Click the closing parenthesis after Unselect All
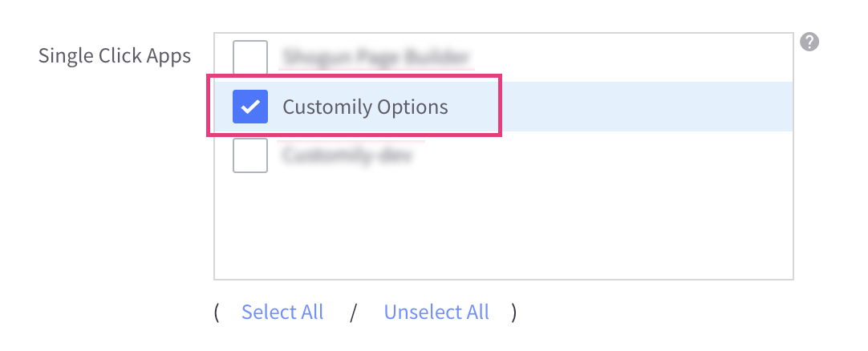The height and width of the screenshot is (351, 868). [x=513, y=312]
